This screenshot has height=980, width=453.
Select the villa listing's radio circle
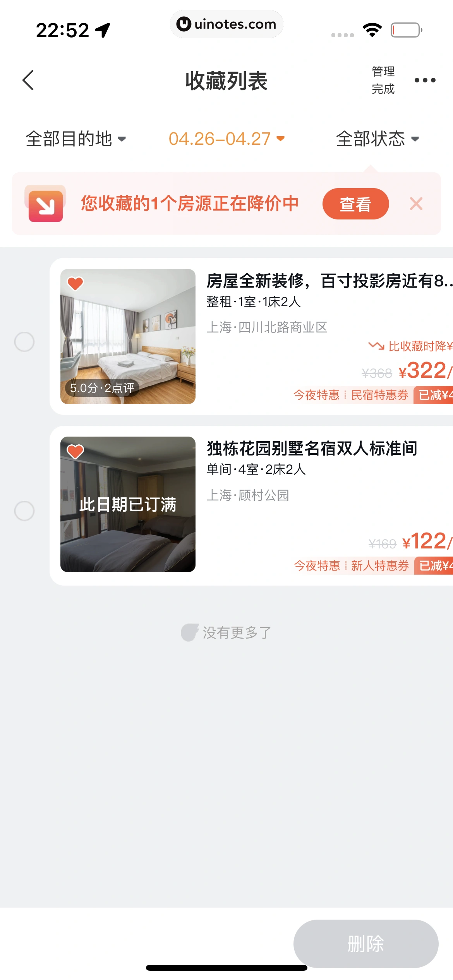(24, 511)
